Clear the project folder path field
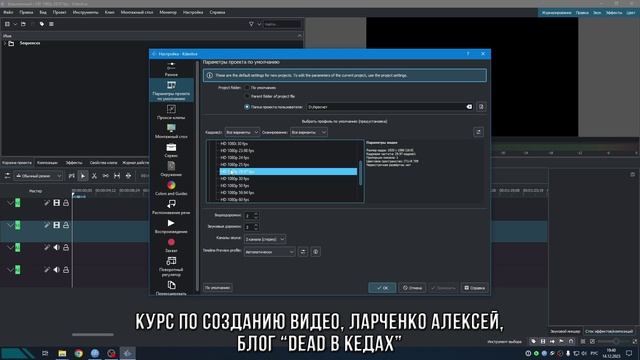The image size is (640, 360). click(469, 107)
